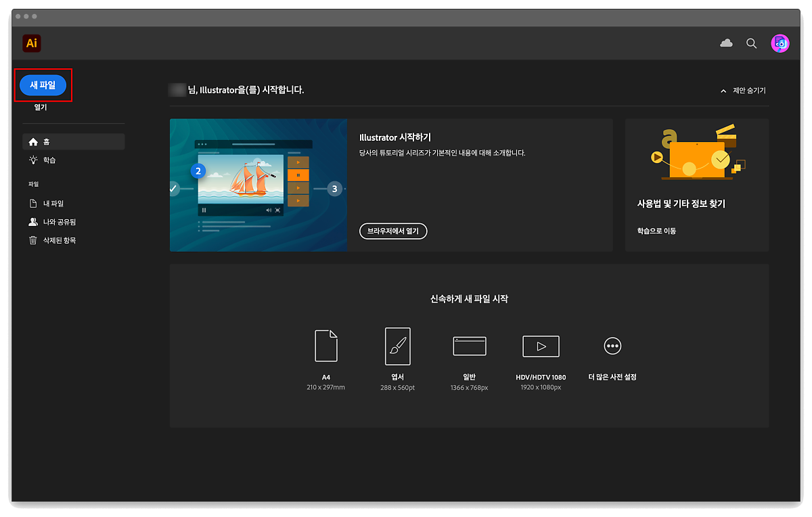Click the 새 파일 button
The width and height of the screenshot is (812, 517).
(43, 85)
